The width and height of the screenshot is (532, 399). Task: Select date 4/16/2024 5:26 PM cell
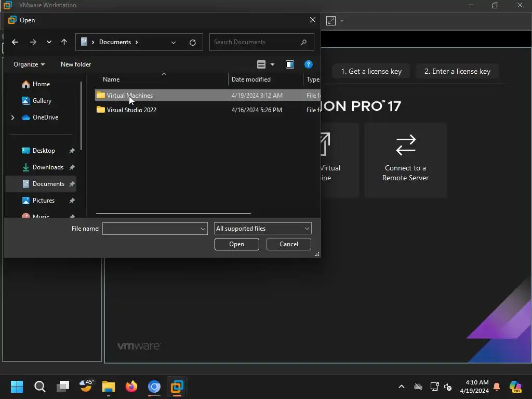257,110
